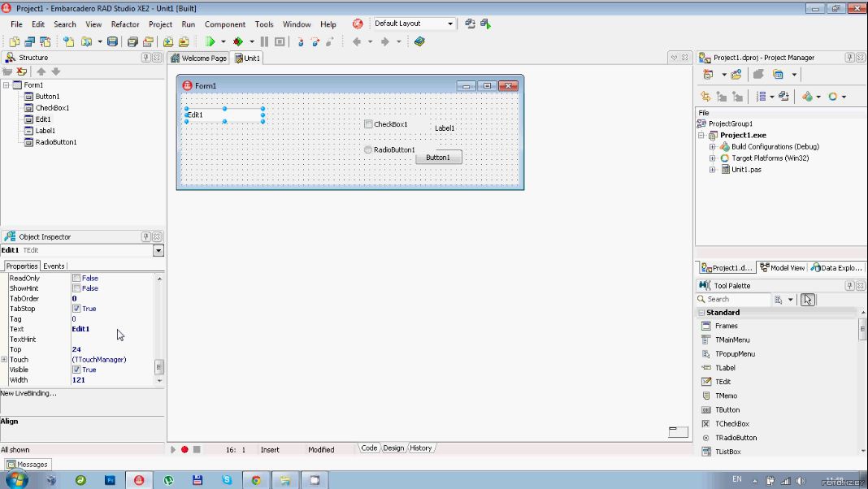Click the Object Inspector vertical scrollbar thumb
This screenshot has height=489, width=868.
point(159,367)
